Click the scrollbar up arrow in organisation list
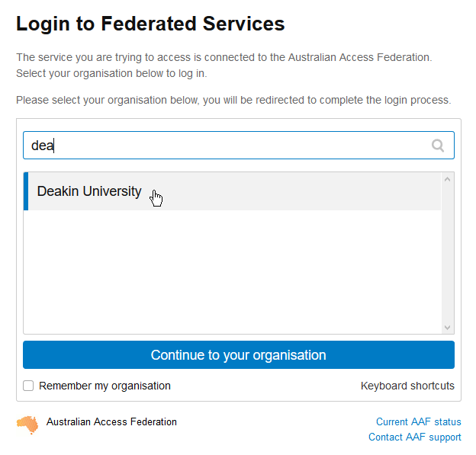476x455 pixels. tap(447, 179)
